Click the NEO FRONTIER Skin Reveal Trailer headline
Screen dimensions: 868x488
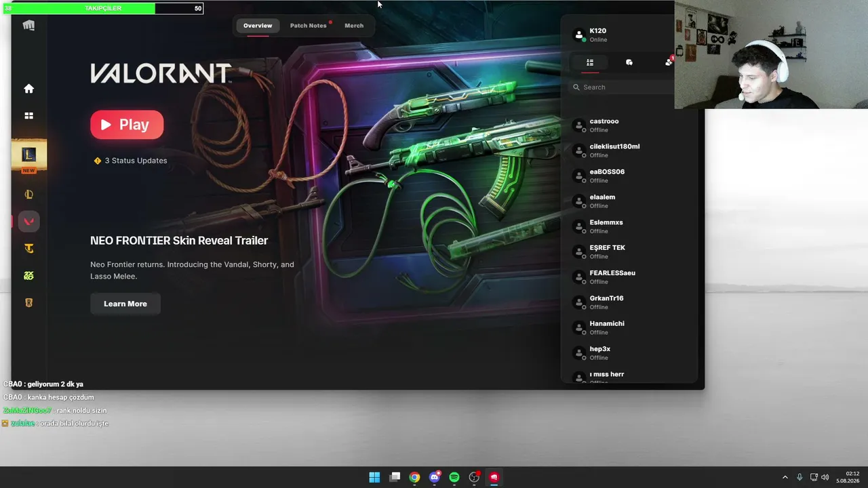(x=179, y=241)
